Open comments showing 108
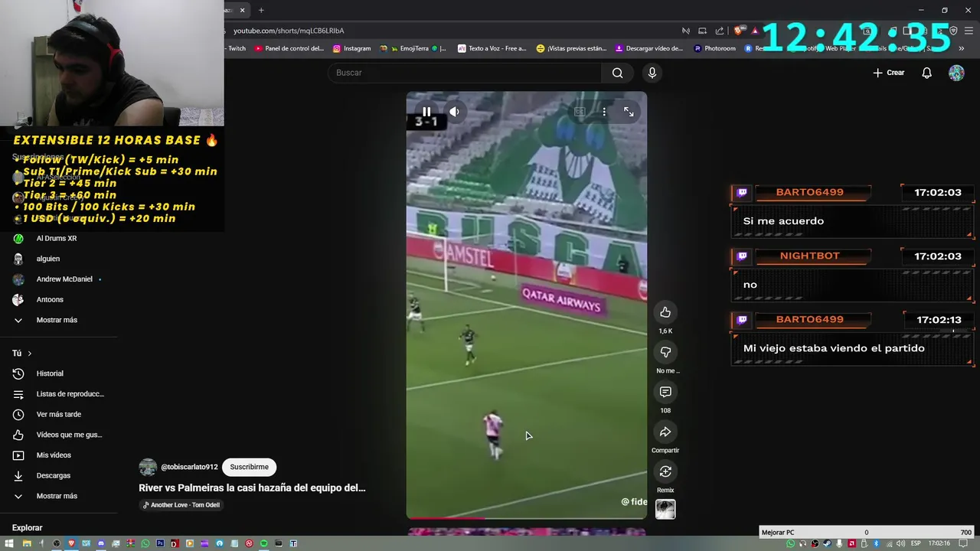The image size is (980, 551). click(x=665, y=392)
